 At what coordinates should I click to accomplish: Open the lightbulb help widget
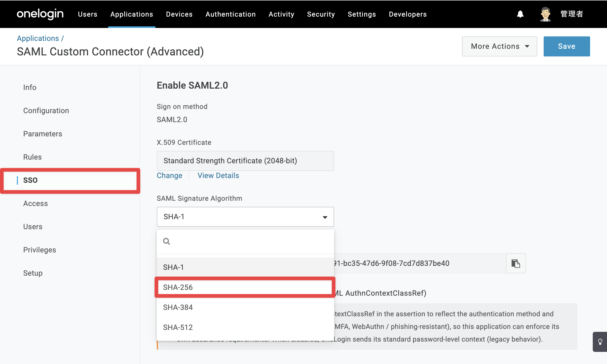pos(600,342)
